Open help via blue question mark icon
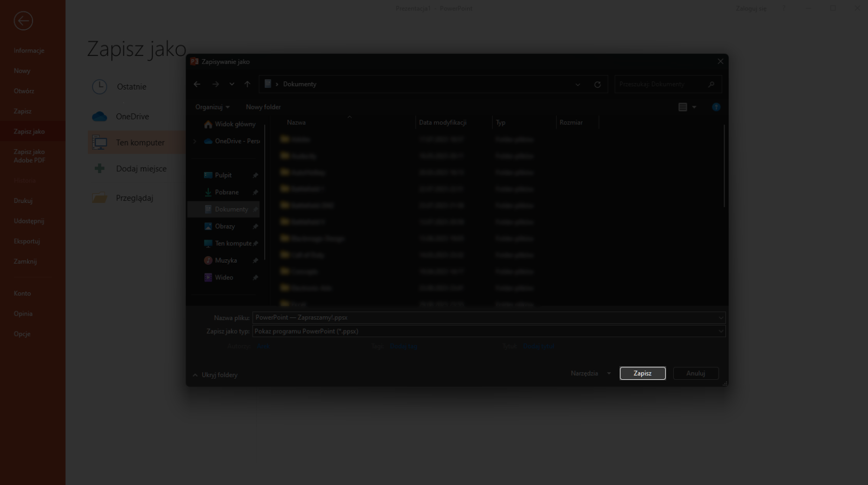Viewport: 868px width, 485px height. 716,107
